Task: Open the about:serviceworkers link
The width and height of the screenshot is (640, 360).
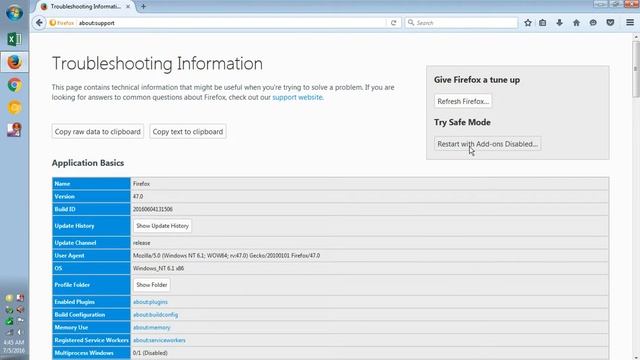Action: pos(159,340)
